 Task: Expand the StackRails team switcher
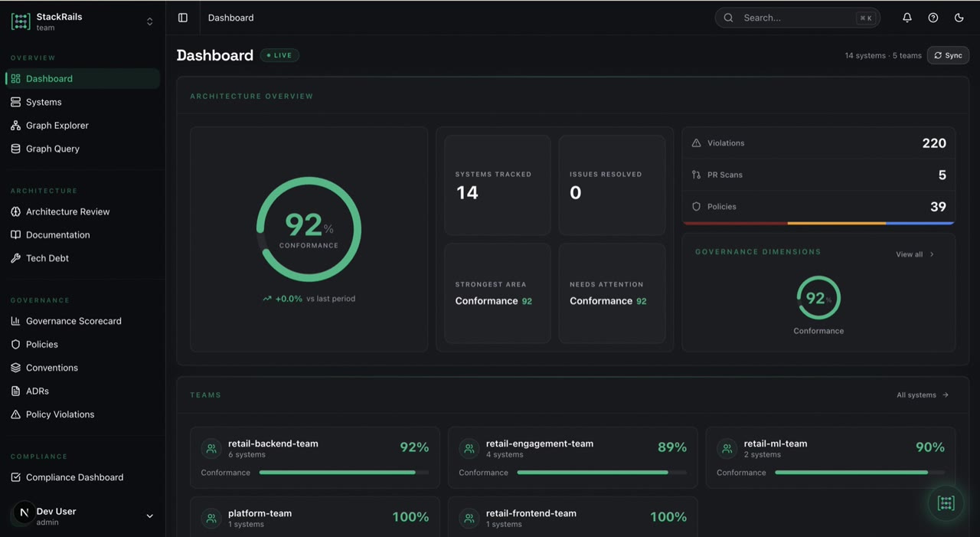[x=149, y=21]
